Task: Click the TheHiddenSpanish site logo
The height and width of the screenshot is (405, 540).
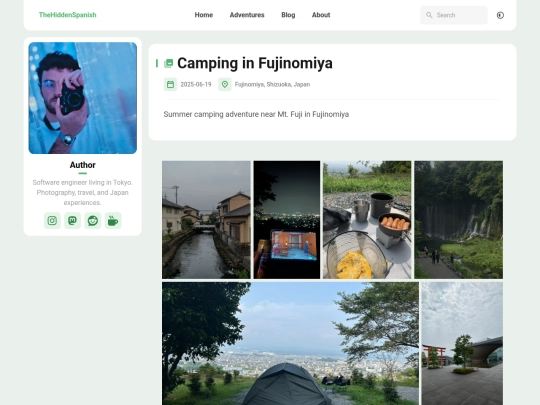Action: point(68,15)
